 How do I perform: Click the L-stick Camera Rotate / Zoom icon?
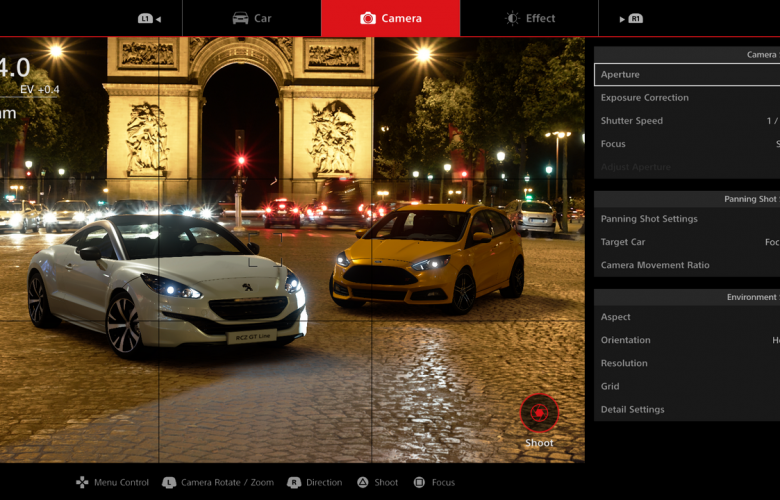(x=169, y=482)
